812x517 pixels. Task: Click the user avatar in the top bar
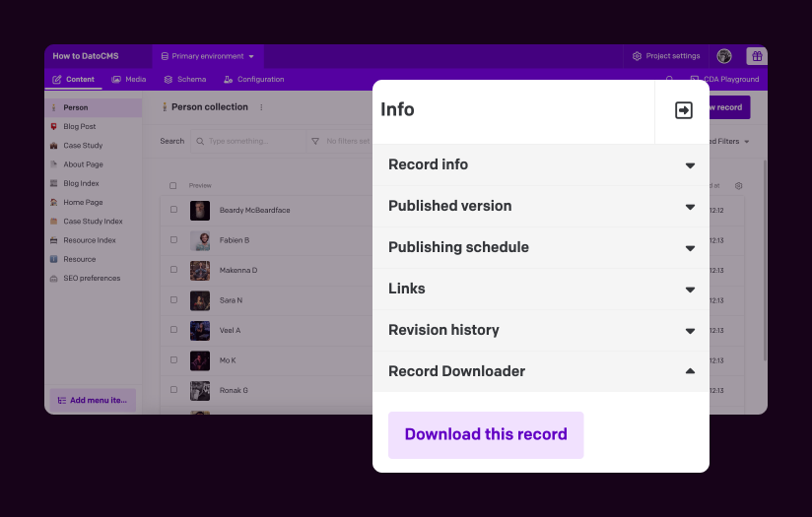(x=724, y=56)
